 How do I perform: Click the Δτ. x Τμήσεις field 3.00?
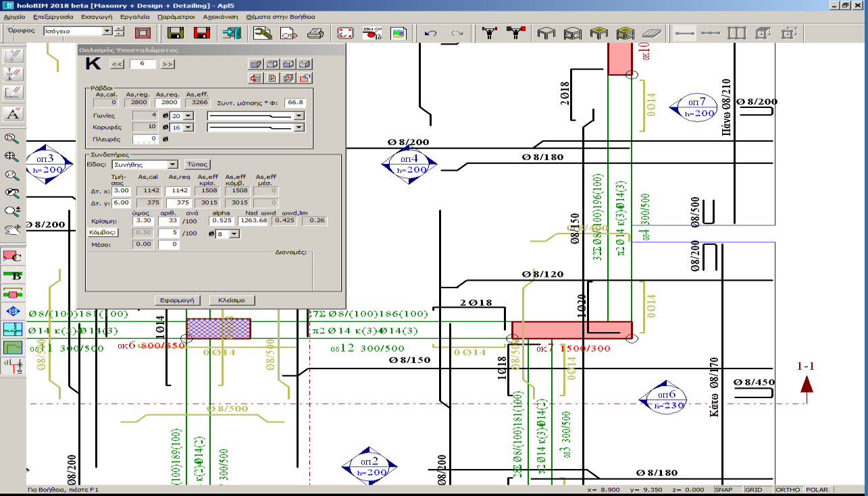[x=122, y=191]
